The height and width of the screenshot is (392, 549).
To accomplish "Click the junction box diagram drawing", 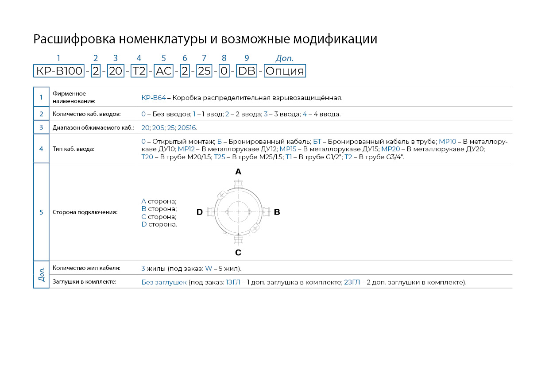I will [x=238, y=212].
